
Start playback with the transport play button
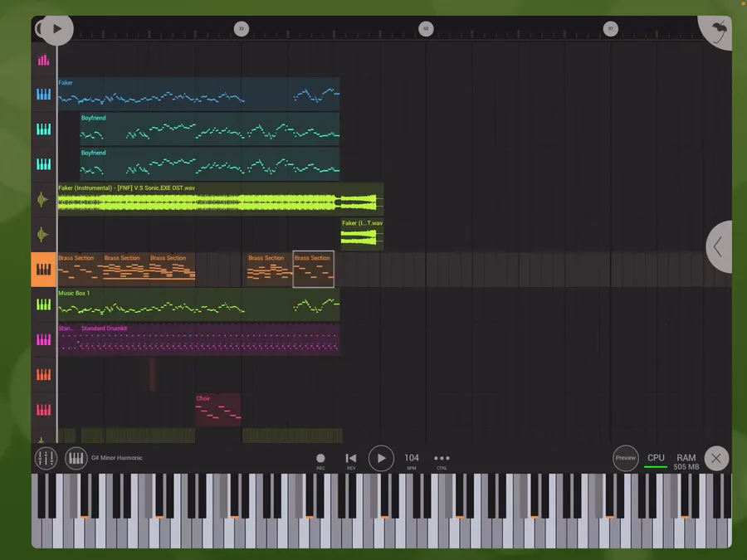click(x=381, y=459)
